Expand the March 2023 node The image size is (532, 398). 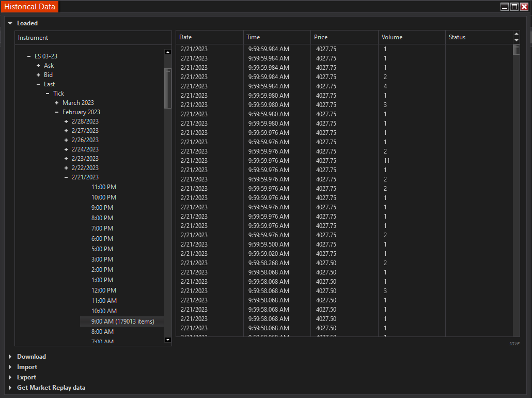pyautogui.click(x=57, y=103)
